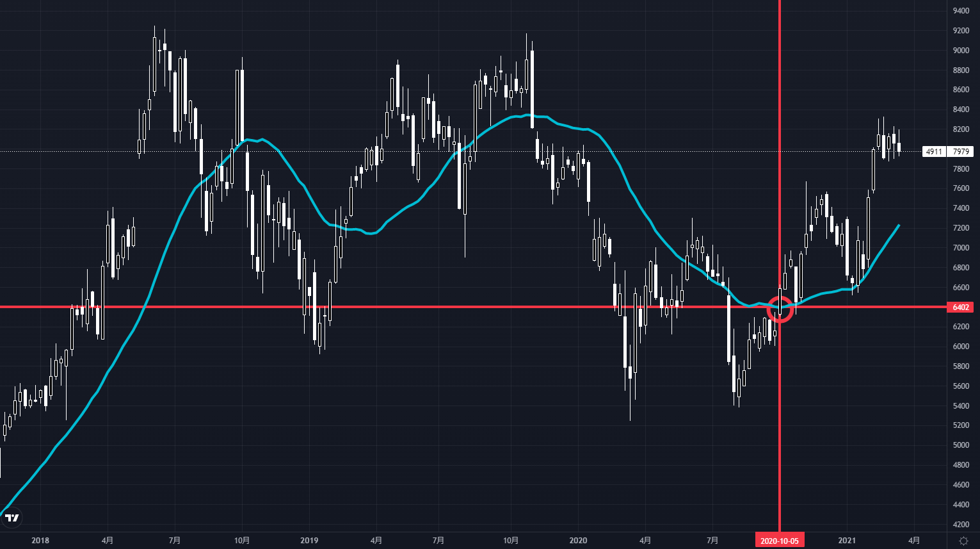Select the cyan moving average line's right end
The height and width of the screenshot is (549, 980).
click(899, 225)
